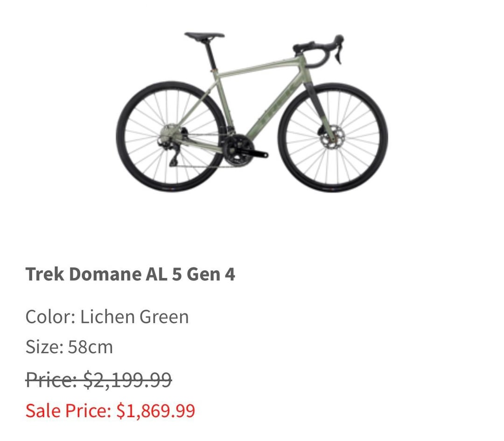Click the red Sale Price $1,869.99 text
The image size is (504, 441).
(x=110, y=411)
